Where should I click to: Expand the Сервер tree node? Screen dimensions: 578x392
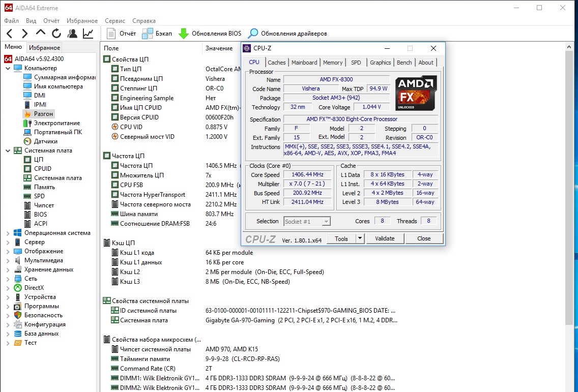(x=8, y=242)
